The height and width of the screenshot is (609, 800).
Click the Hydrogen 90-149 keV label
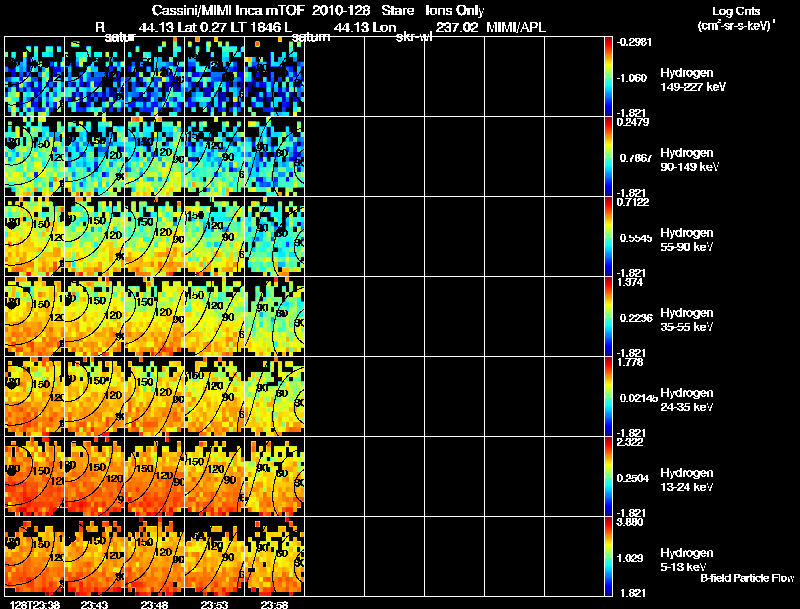point(690,160)
